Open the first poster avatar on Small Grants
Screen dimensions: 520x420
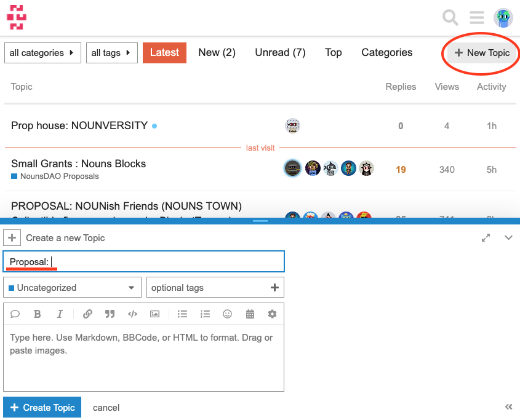(x=292, y=168)
